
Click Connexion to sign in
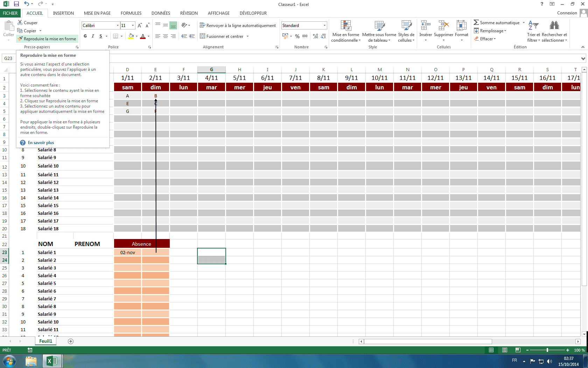pos(567,13)
